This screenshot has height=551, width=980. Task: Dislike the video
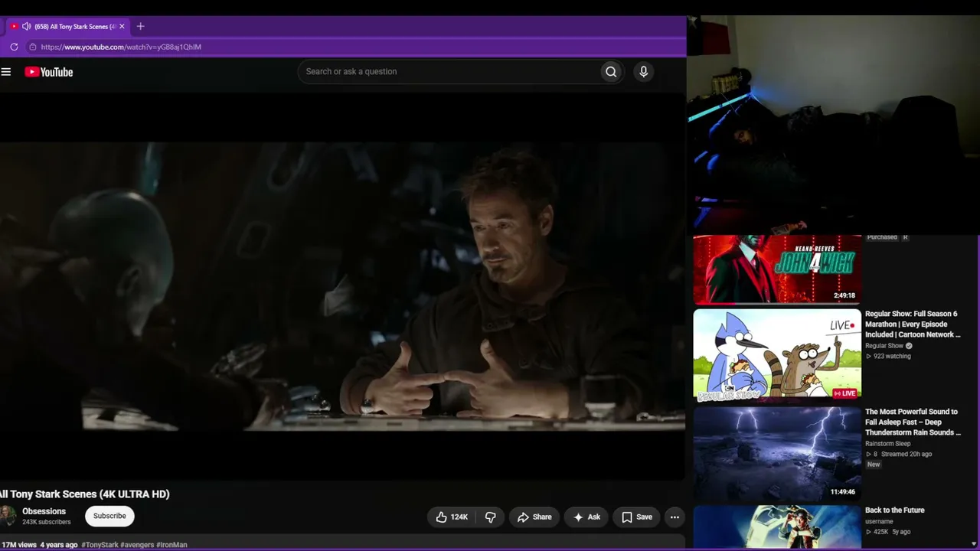point(491,517)
